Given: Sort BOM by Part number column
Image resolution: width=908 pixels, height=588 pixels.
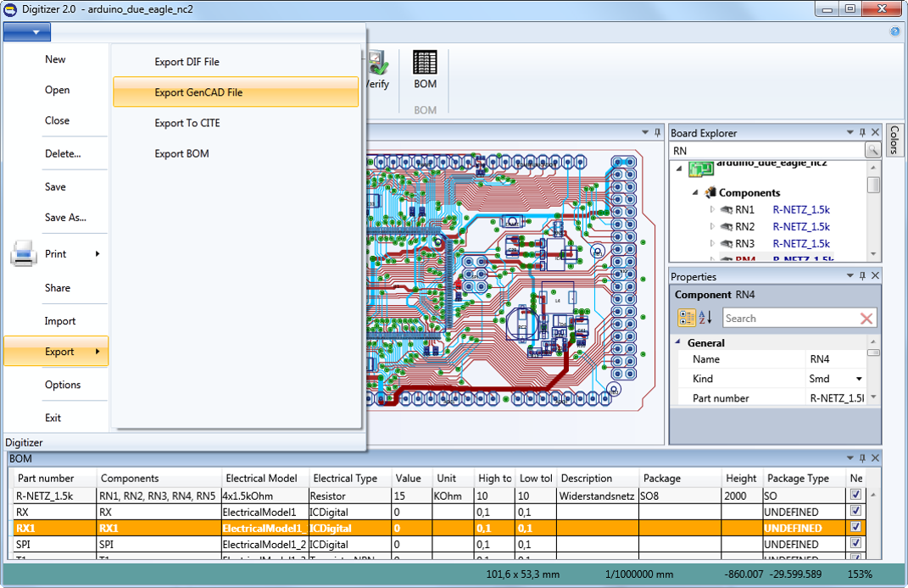Looking at the screenshot, I should (55, 478).
